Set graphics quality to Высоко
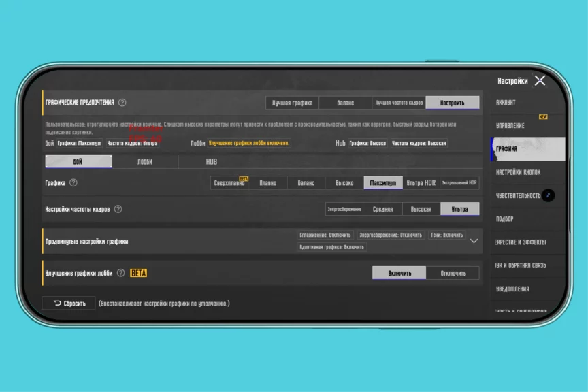588x392 pixels. pyautogui.click(x=344, y=182)
